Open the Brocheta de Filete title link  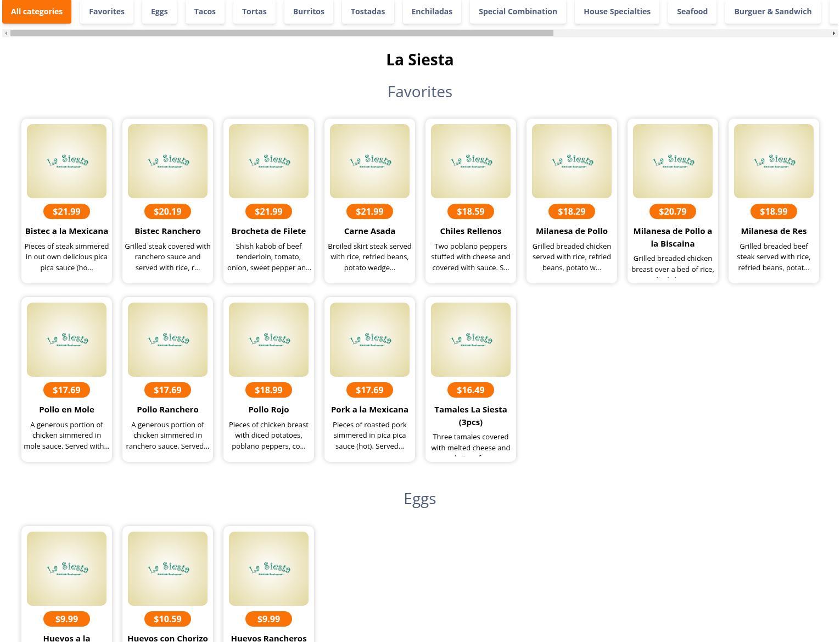click(x=268, y=231)
